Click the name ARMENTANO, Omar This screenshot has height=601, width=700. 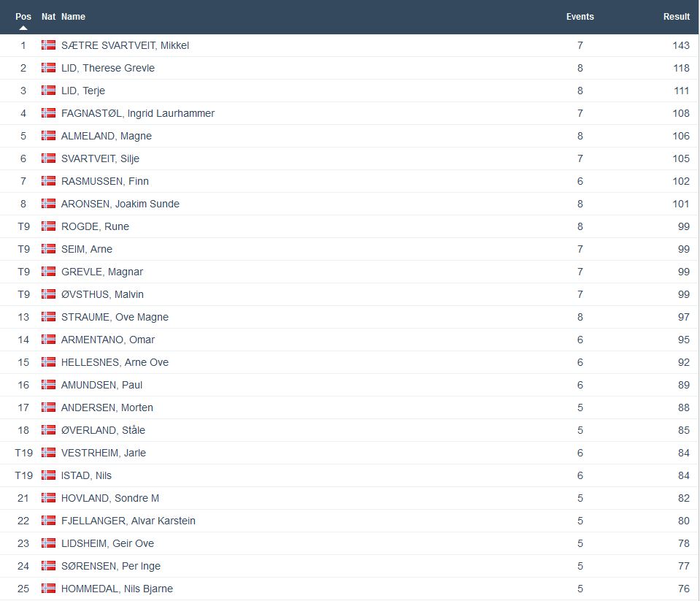(x=108, y=340)
